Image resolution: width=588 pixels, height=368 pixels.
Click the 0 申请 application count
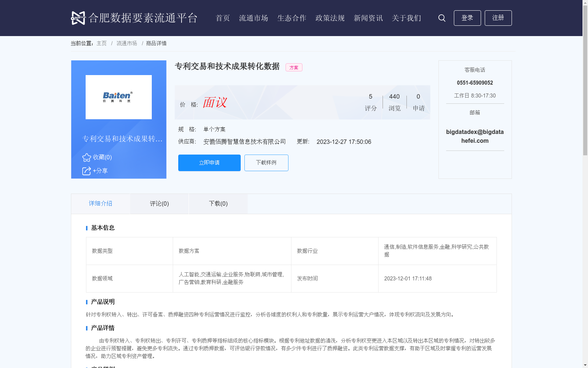pyautogui.click(x=419, y=102)
